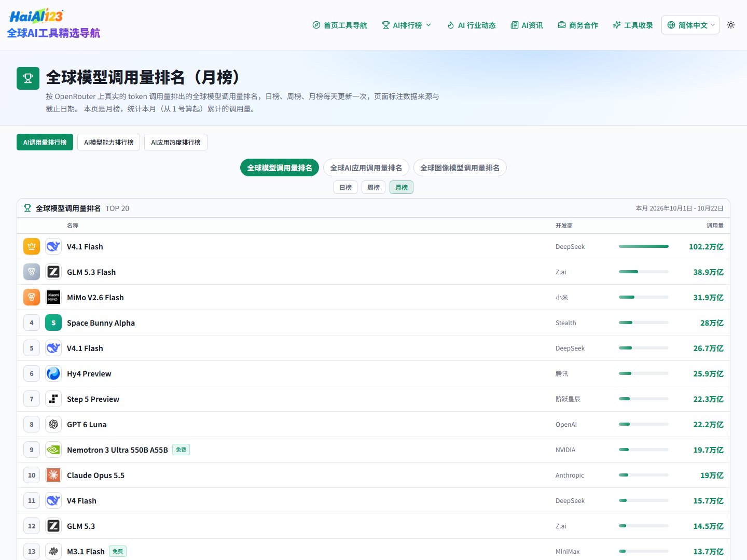The height and width of the screenshot is (560, 747).
Task: Click usage bar for the 102.2万亿 row
Action: (x=644, y=246)
